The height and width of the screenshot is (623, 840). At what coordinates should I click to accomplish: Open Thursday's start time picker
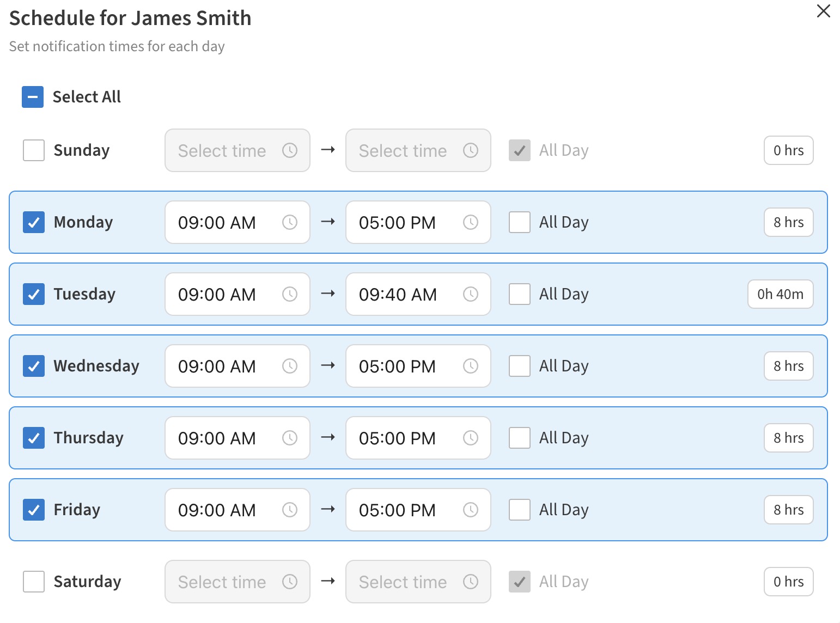(229, 438)
